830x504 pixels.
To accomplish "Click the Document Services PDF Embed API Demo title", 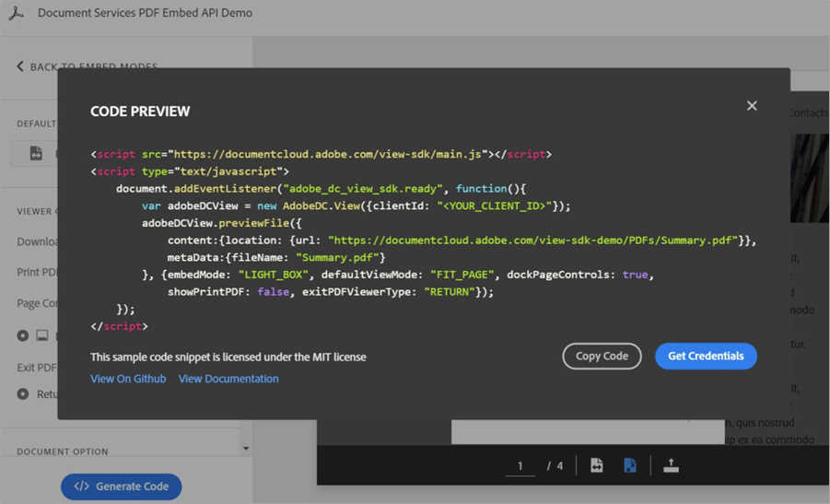I will tap(145, 13).
